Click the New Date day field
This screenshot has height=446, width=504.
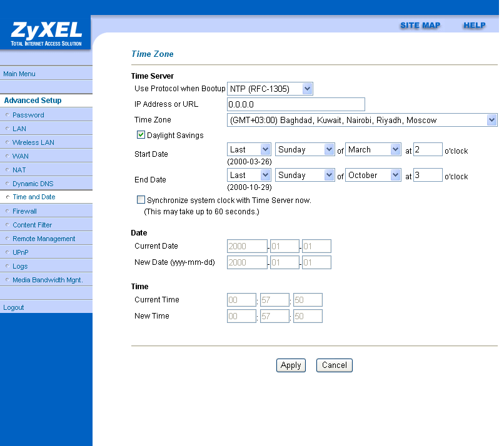pos(316,262)
